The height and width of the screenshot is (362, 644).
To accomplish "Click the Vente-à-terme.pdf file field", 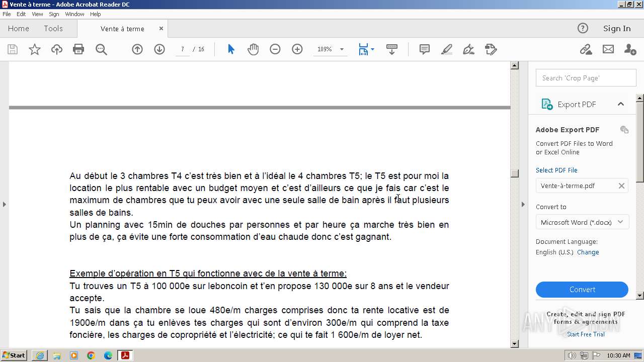I will click(x=582, y=186).
